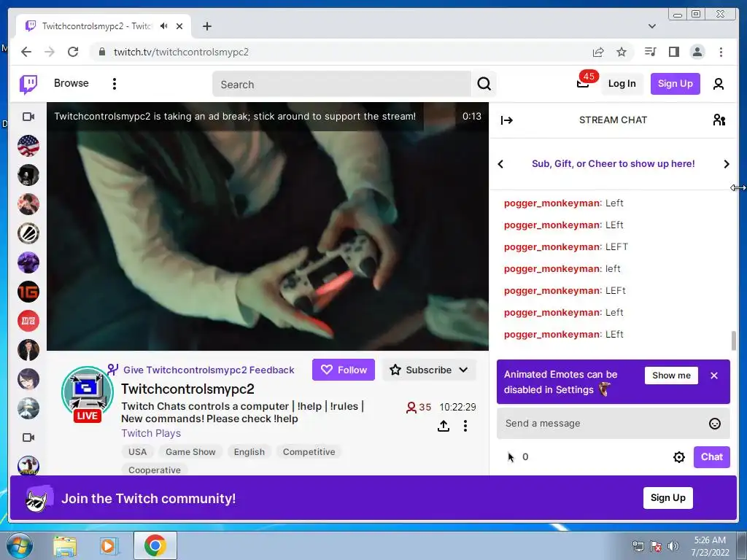Open Twitch home via purple logo
The height and width of the screenshot is (560, 747).
(28, 85)
